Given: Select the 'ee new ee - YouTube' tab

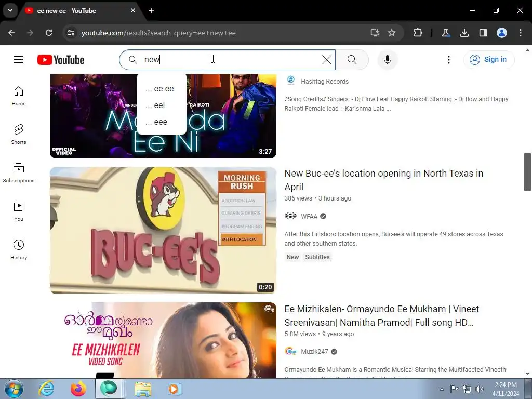Looking at the screenshot, I should point(81,11).
